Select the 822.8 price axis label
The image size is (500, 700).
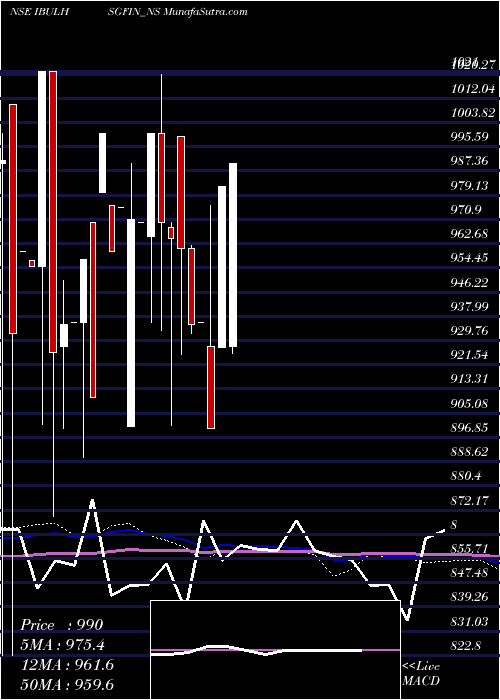tap(466, 646)
